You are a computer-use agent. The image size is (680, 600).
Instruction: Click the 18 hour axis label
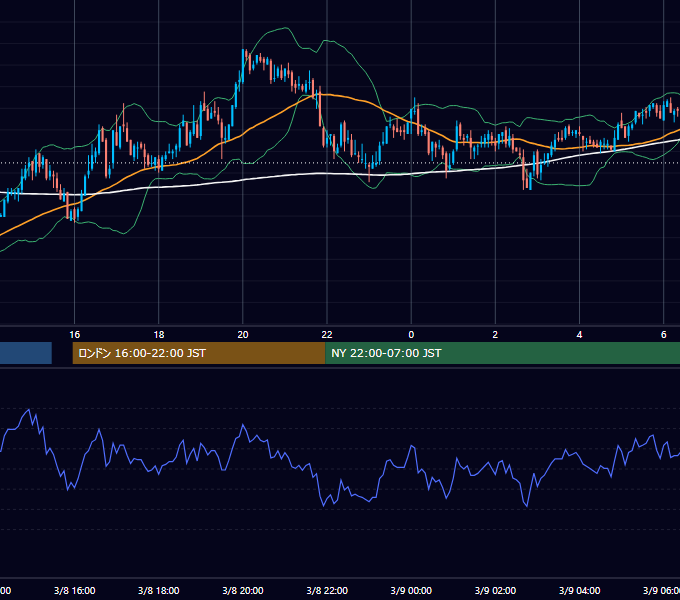(159, 335)
